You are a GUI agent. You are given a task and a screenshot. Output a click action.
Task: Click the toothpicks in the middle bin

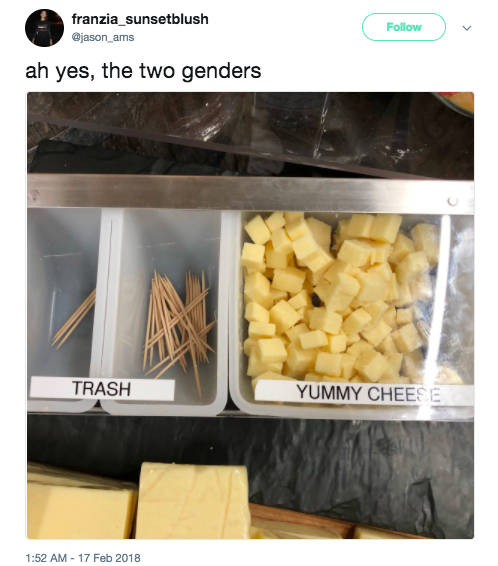pyautogui.click(x=178, y=325)
